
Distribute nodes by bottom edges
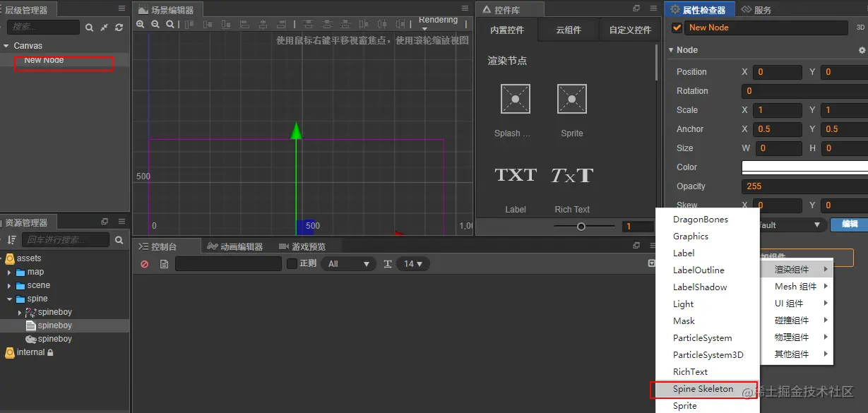[x=345, y=24]
